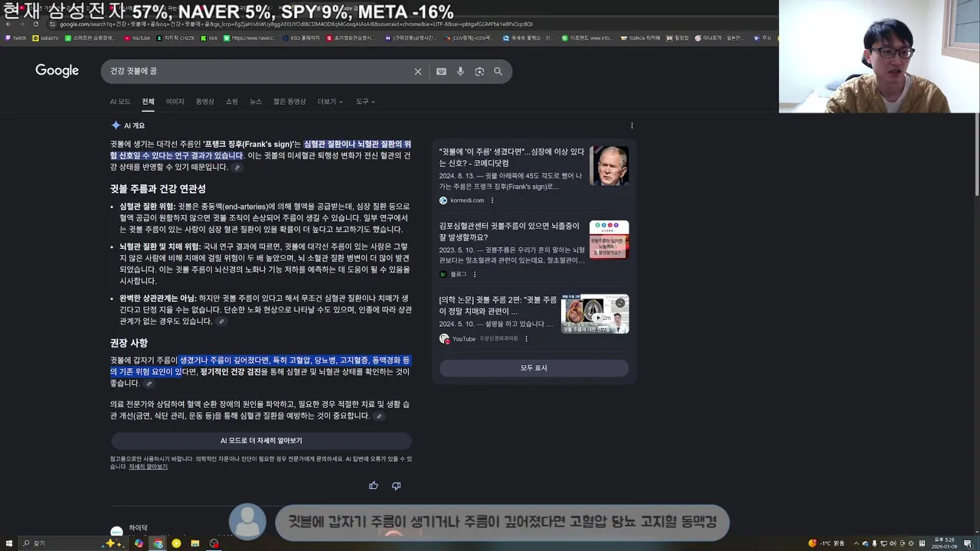The height and width of the screenshot is (551, 980).
Task: Open more options for 블로그 source
Action: [x=475, y=274]
